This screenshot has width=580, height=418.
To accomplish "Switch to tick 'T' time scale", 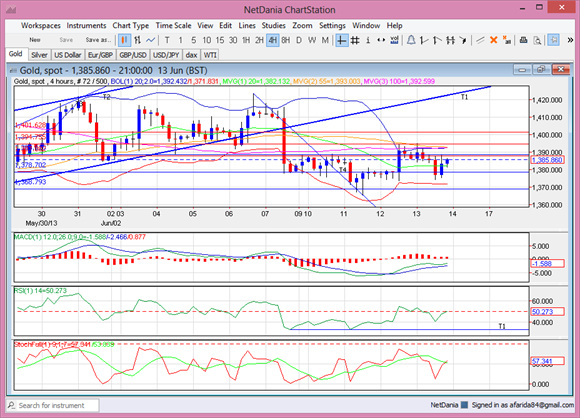I will tap(167, 40).
